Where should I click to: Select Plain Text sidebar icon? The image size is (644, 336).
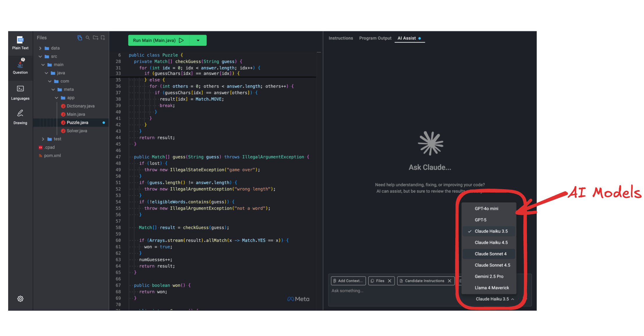pos(20,43)
